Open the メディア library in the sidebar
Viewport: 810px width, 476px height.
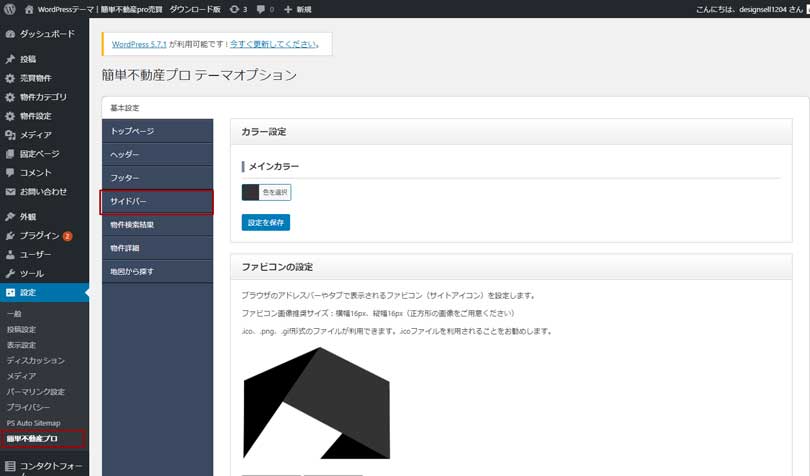pyautogui.click(x=35, y=135)
